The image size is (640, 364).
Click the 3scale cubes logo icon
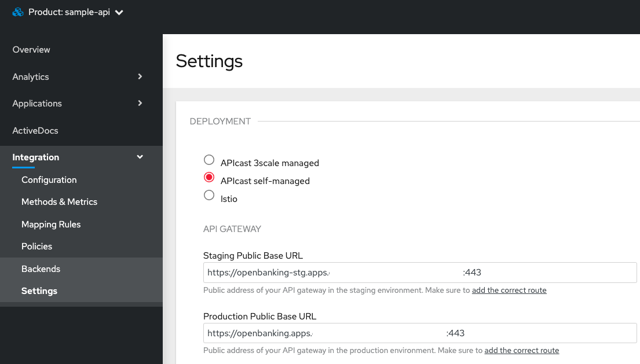pyautogui.click(x=18, y=12)
